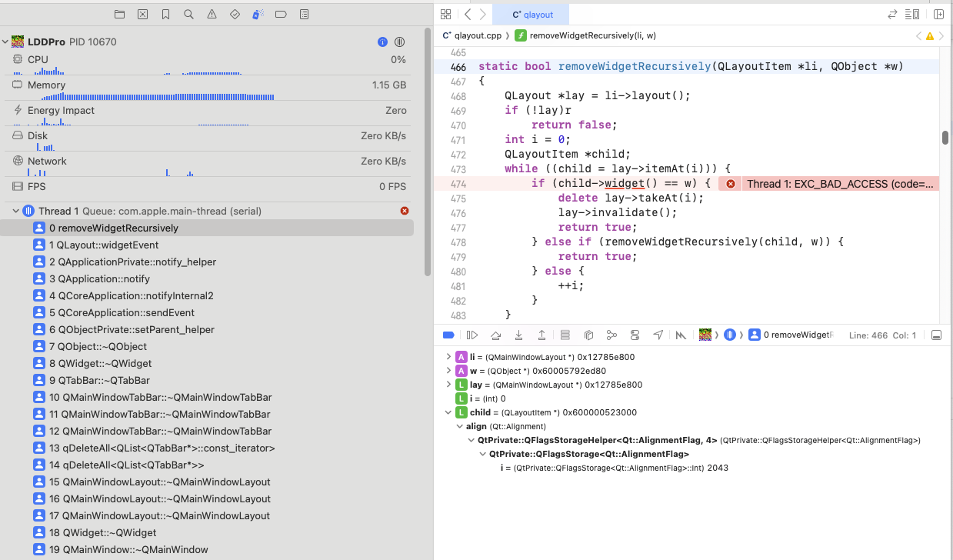The height and width of the screenshot is (560, 953).
Task: Click the Step Out debug button
Action: click(x=542, y=335)
